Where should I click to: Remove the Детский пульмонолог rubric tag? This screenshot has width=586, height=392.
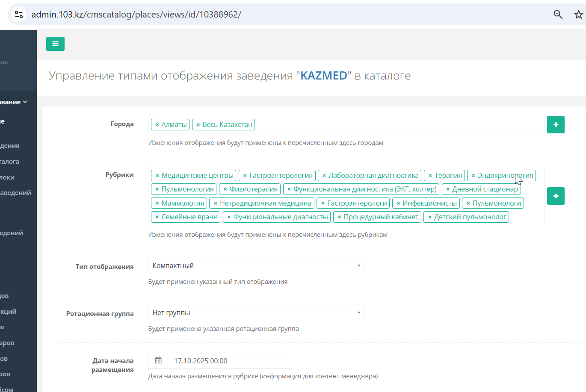point(429,217)
